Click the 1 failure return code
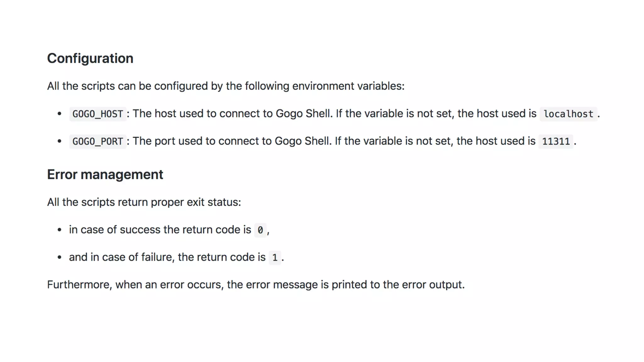 pos(275,258)
